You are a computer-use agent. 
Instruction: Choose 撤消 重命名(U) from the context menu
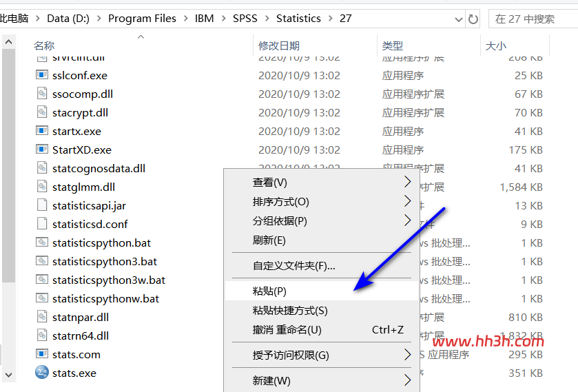pyautogui.click(x=321, y=330)
